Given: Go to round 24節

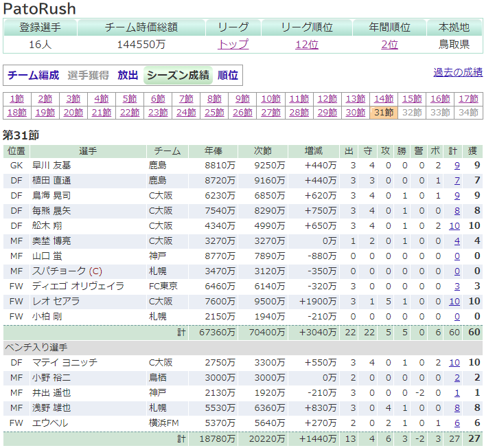Looking at the screenshot, I should pyautogui.click(x=186, y=113).
